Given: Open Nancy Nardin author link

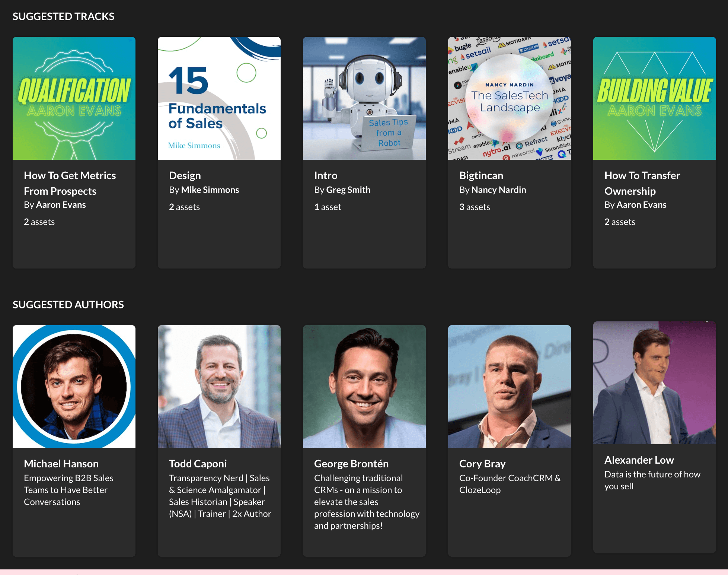Looking at the screenshot, I should pos(498,190).
